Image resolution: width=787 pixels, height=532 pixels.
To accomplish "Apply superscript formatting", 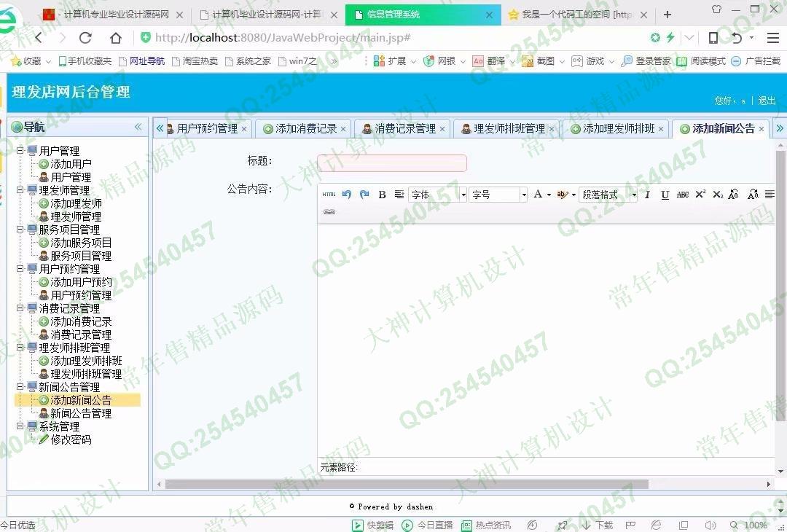I will point(700,195).
